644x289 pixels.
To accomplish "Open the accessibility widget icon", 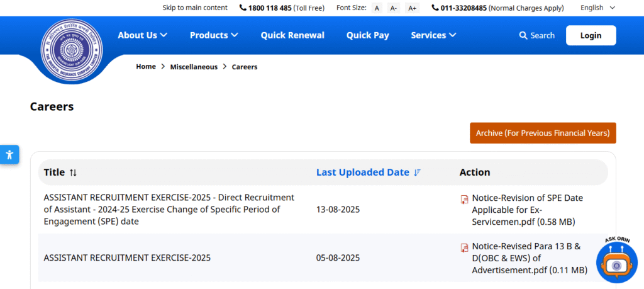I will [9, 155].
